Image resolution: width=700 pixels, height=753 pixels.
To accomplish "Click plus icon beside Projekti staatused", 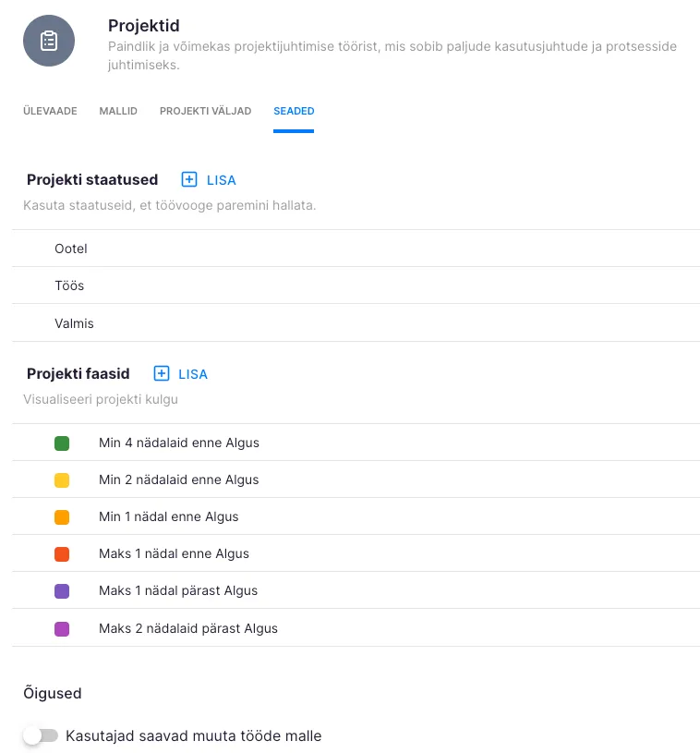I will [x=189, y=180].
